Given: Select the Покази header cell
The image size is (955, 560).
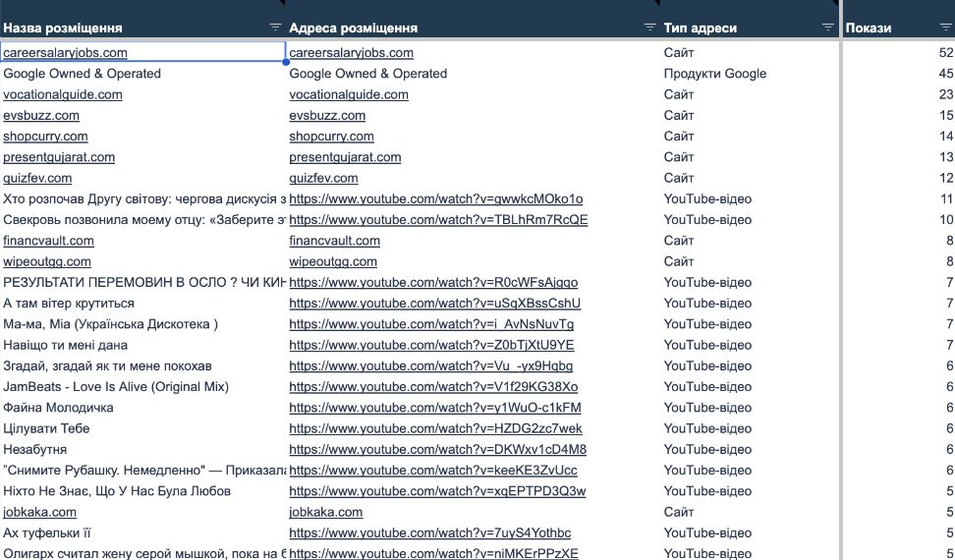Looking at the screenshot, I should tap(899, 28).
